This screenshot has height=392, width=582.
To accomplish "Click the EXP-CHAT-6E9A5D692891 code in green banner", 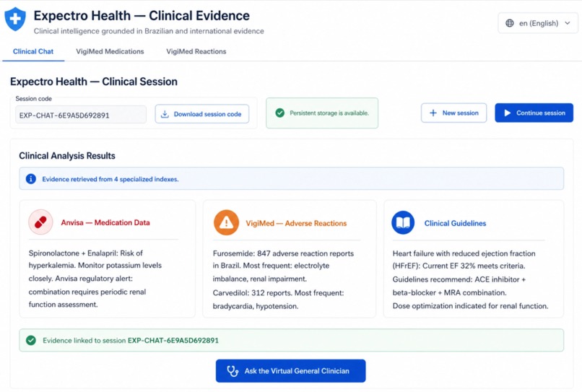I will [173, 341].
